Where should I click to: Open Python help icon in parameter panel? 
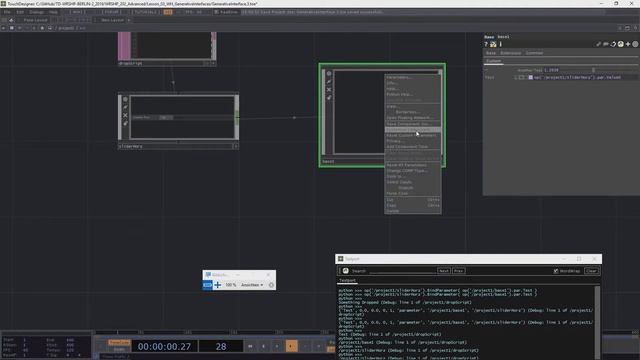tap(493, 44)
